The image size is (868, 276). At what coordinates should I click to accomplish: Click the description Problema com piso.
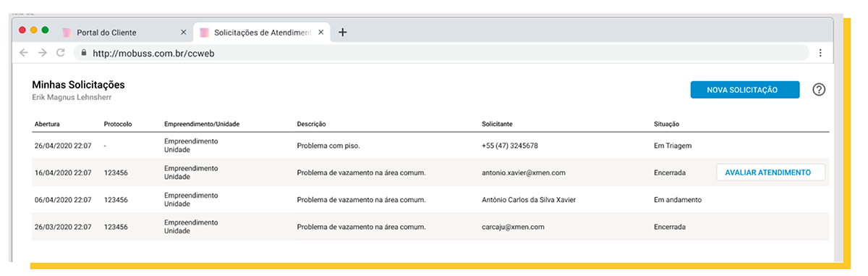click(x=329, y=146)
